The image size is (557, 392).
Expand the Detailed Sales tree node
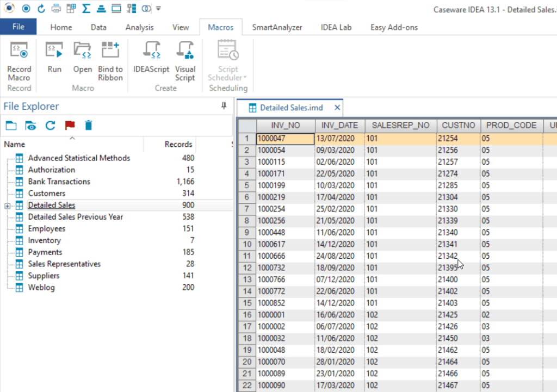7,206
